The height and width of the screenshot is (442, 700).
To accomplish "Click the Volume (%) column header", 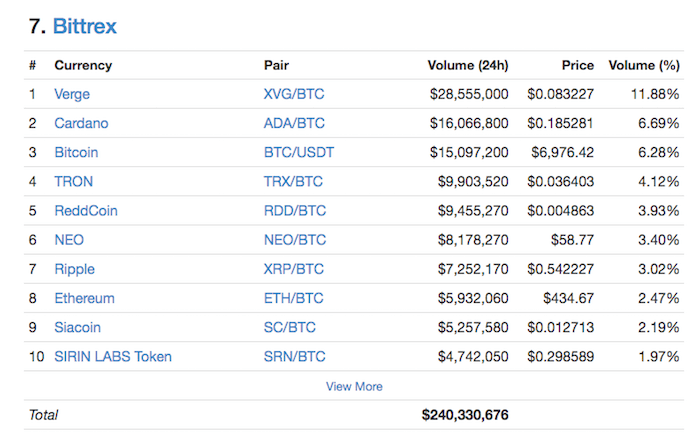I will pyautogui.click(x=644, y=65).
